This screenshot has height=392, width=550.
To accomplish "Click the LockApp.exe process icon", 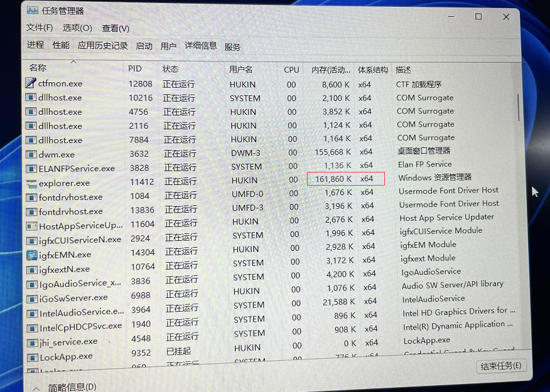I will (32, 357).
